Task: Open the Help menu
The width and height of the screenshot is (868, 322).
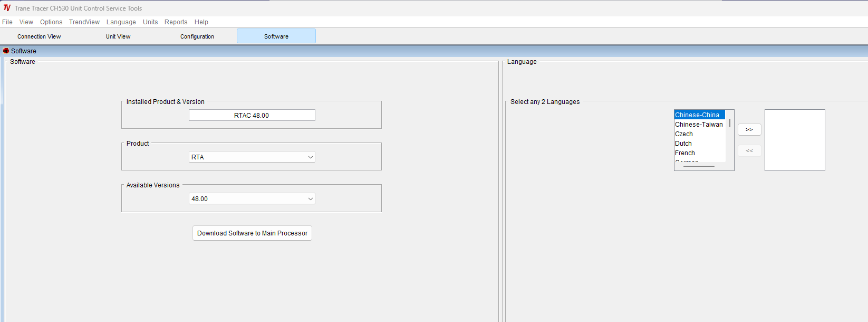Action: (x=201, y=22)
